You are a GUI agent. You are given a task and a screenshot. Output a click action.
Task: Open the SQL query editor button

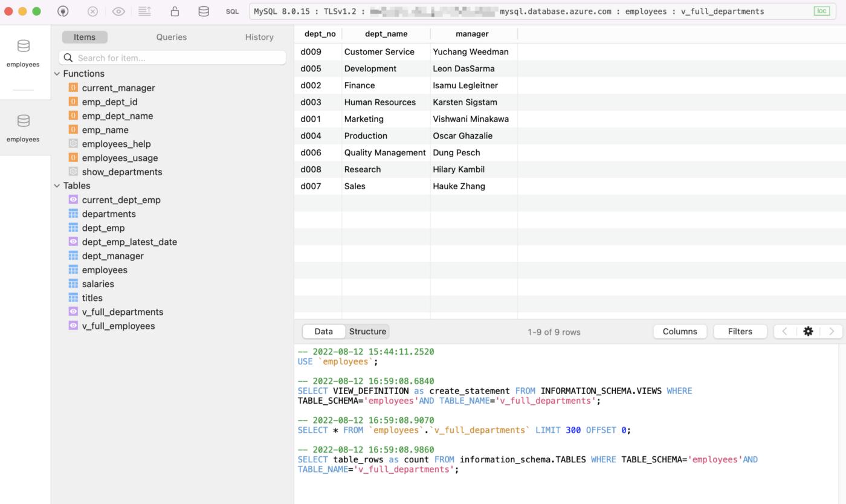pos(232,11)
